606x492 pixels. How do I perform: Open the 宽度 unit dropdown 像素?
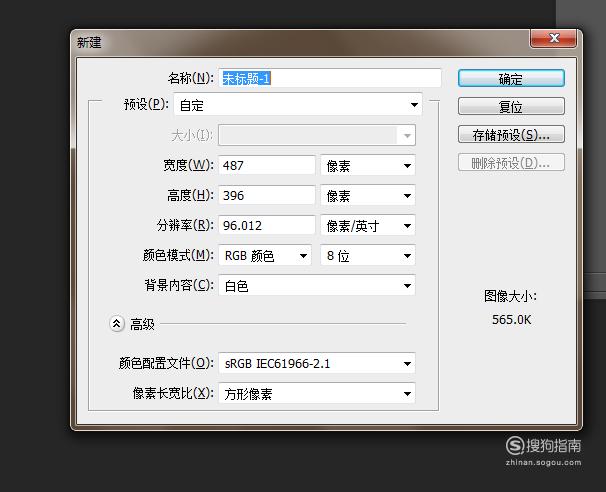tap(368, 165)
